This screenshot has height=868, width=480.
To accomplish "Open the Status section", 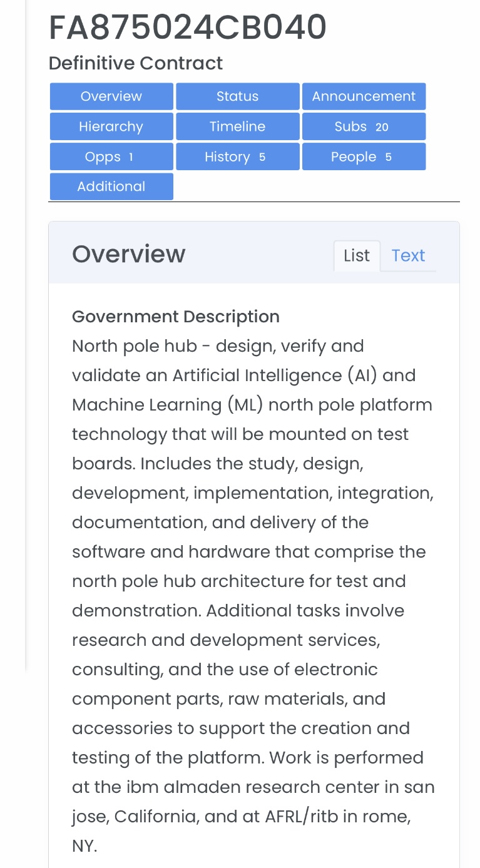I will (x=237, y=96).
